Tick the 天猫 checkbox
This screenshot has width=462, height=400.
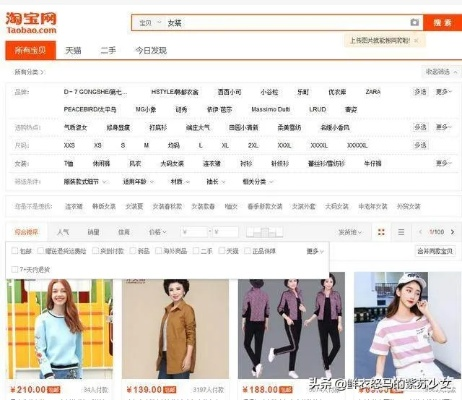[x=222, y=250]
